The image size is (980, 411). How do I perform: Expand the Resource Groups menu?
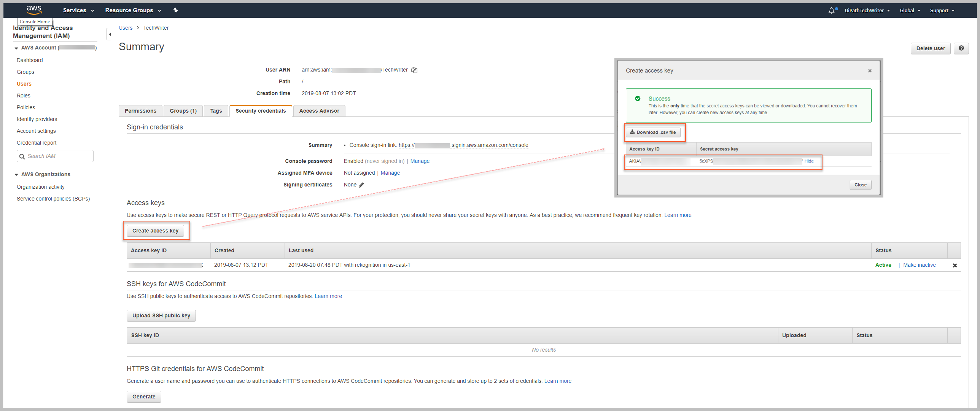click(x=133, y=10)
